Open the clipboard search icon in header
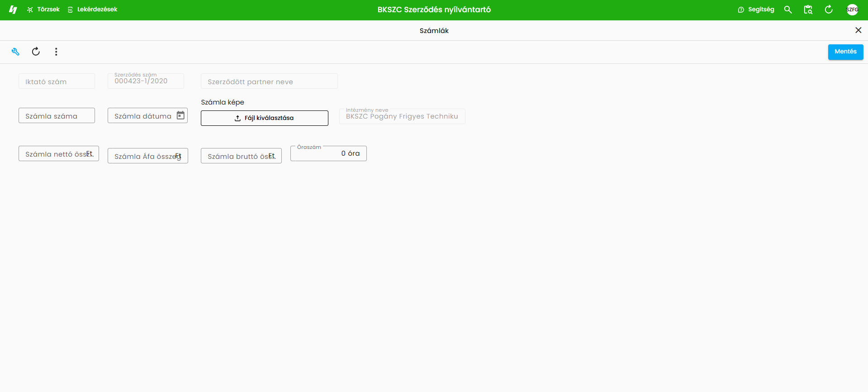The height and width of the screenshot is (392, 868). point(808,10)
